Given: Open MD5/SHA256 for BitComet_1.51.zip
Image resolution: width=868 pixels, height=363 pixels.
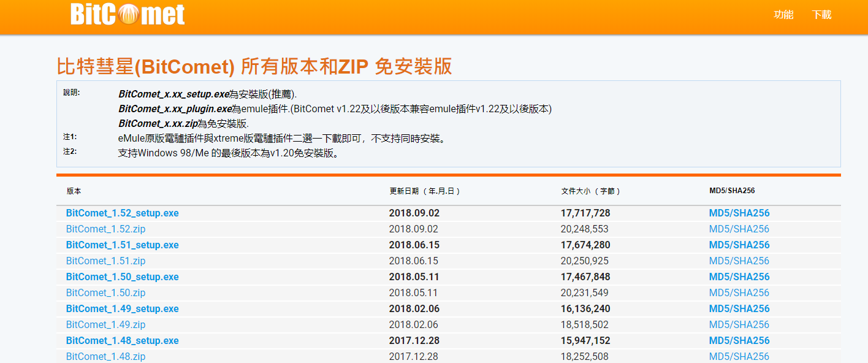Looking at the screenshot, I should point(739,261).
